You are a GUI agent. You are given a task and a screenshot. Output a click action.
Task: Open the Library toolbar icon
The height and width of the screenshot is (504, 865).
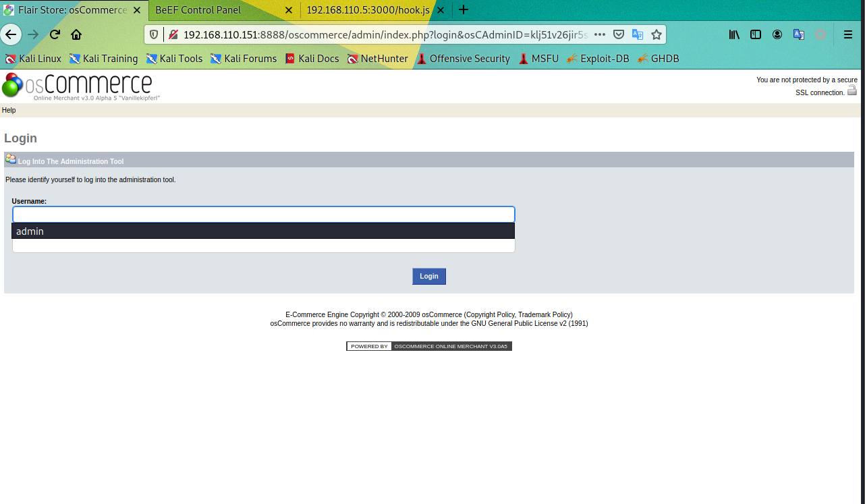point(735,34)
